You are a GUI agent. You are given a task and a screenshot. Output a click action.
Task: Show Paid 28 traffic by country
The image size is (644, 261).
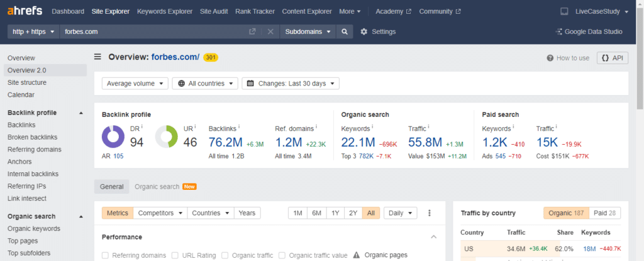(x=604, y=213)
